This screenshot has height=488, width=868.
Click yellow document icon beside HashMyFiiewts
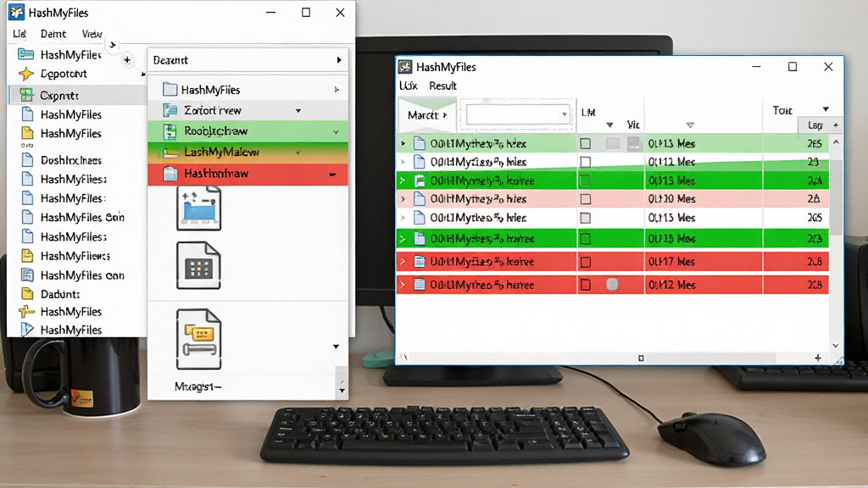pyautogui.click(x=26, y=256)
